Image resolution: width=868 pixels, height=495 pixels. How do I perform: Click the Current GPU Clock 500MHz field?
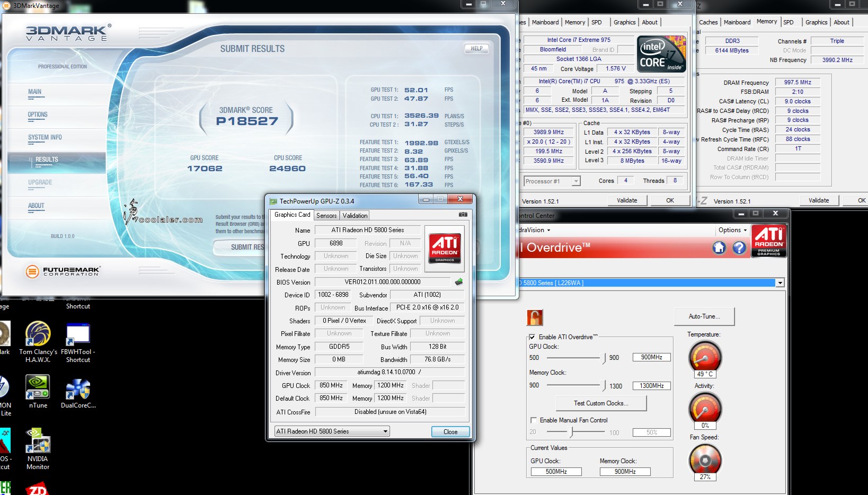pos(556,472)
